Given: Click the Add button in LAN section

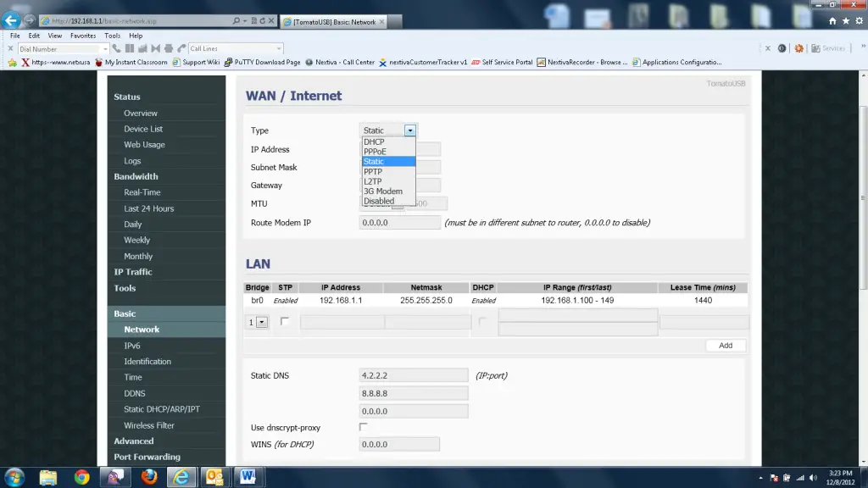Looking at the screenshot, I should coord(726,346).
